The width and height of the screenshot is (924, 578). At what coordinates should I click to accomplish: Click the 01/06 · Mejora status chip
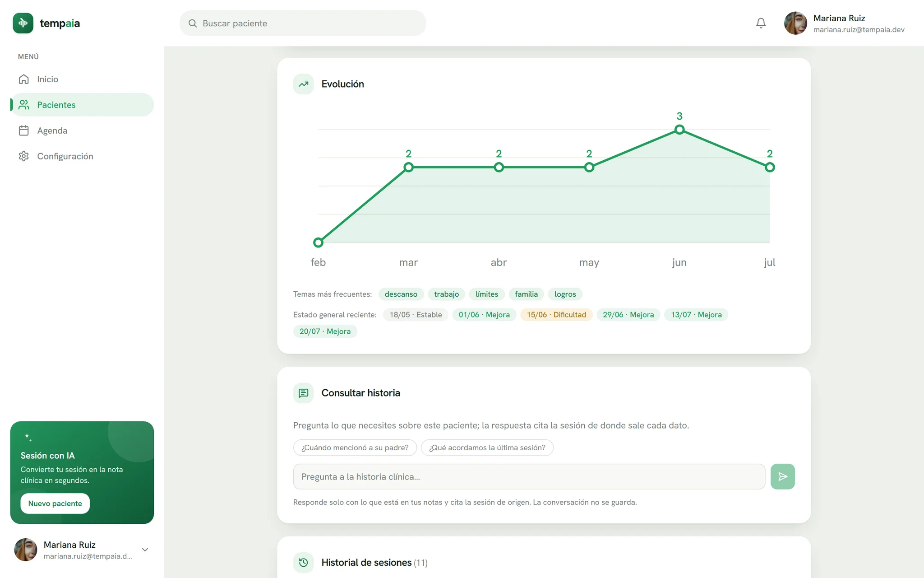pos(484,315)
